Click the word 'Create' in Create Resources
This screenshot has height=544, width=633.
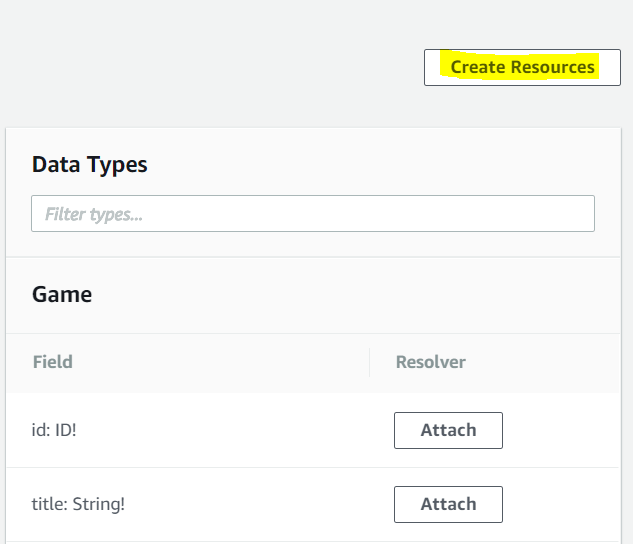[x=478, y=68]
